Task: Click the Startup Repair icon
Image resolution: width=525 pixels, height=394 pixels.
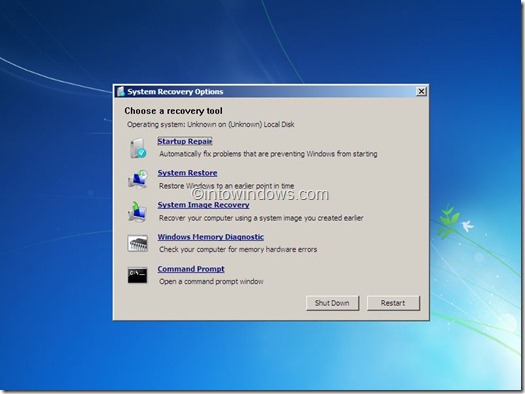Action: 138,148
